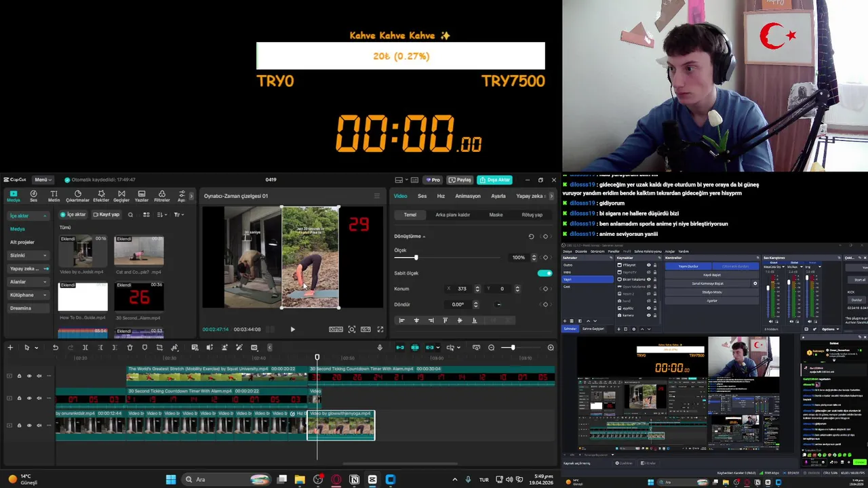This screenshot has height=488, width=868.
Task: Start voiceover recording with microphone icon
Action: click(x=380, y=348)
